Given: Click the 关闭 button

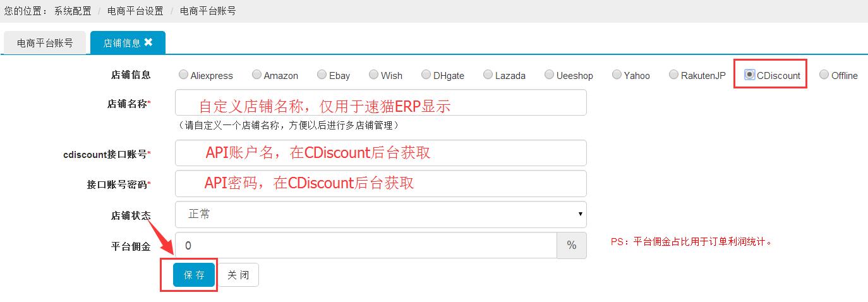Looking at the screenshot, I should tap(238, 275).
